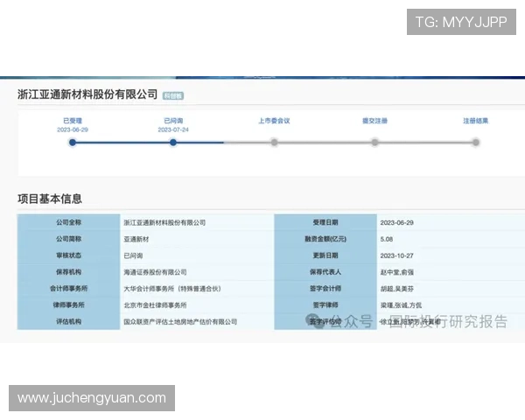The width and height of the screenshot is (525, 420).
Task: Click the 科创板 tag beside the company name
Action: click(173, 95)
